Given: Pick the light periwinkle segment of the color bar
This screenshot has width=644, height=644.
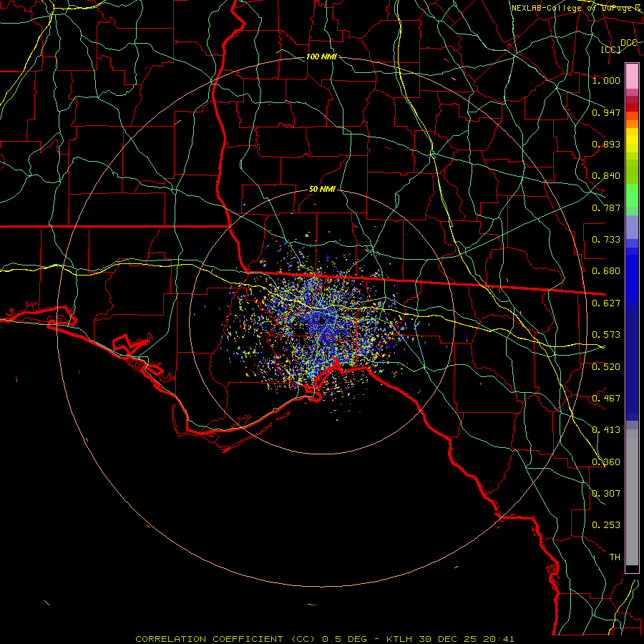Looking at the screenshot, I should coord(632,227).
